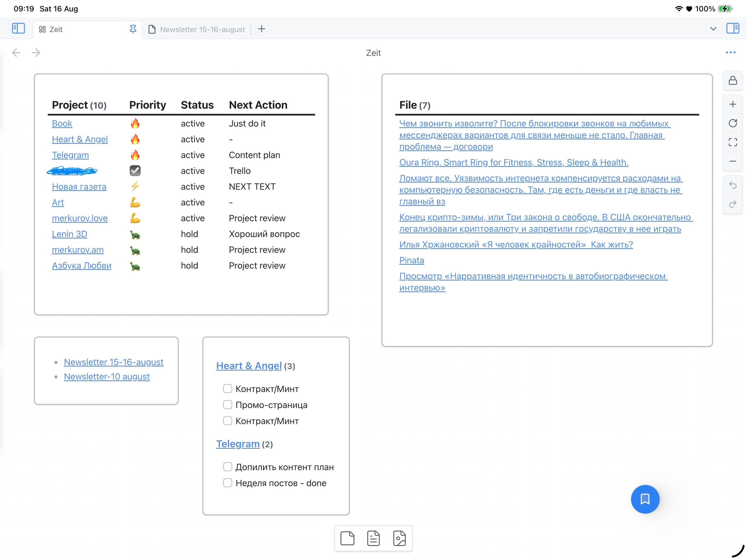Toggle the left sidebar panel icon
This screenshot has height=560, width=747.
18,28
